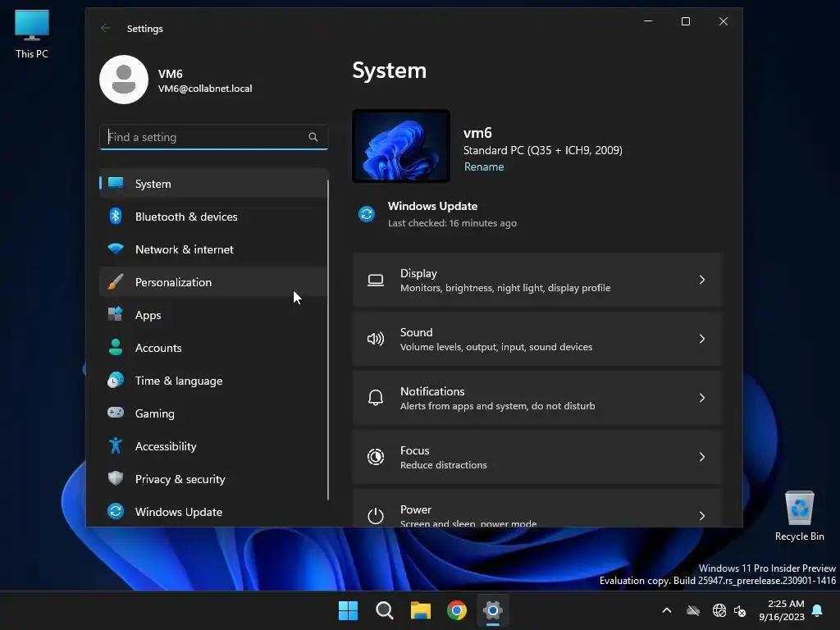Open Accounts category
The height and width of the screenshot is (630, 840).
pos(213,348)
